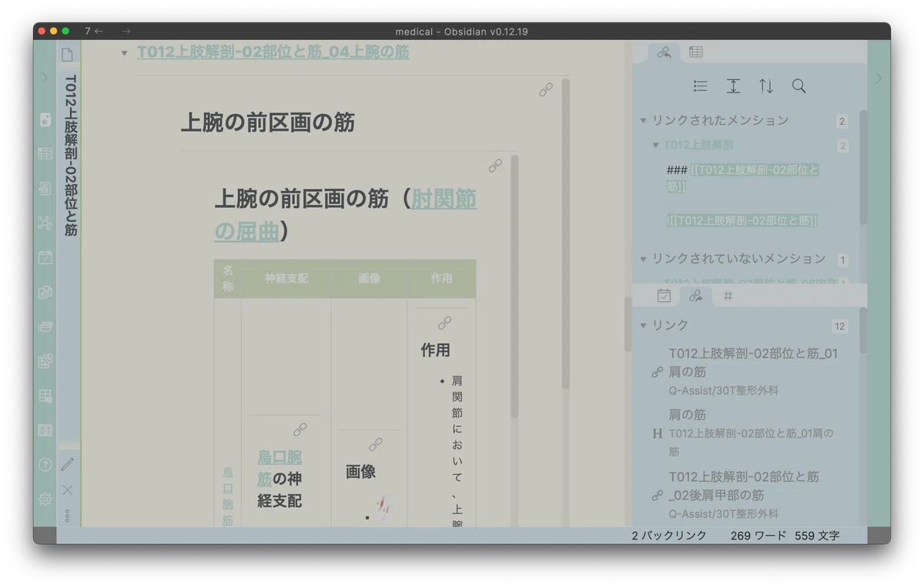Navigate forward with the right arrow
Image resolution: width=924 pixels, height=588 pixels.
click(126, 32)
